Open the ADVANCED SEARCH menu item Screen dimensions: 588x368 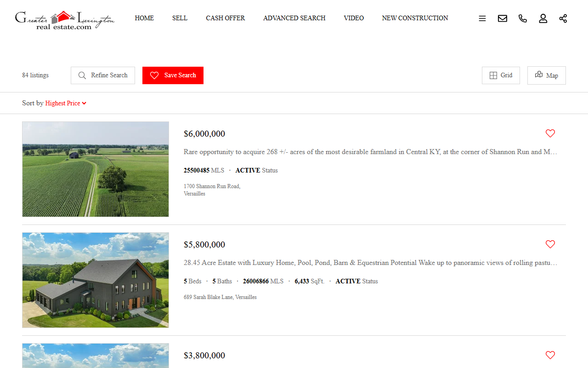coord(294,18)
